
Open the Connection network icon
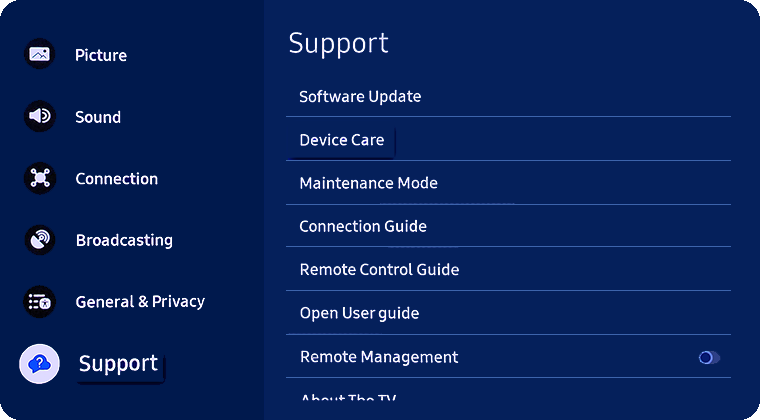40,178
